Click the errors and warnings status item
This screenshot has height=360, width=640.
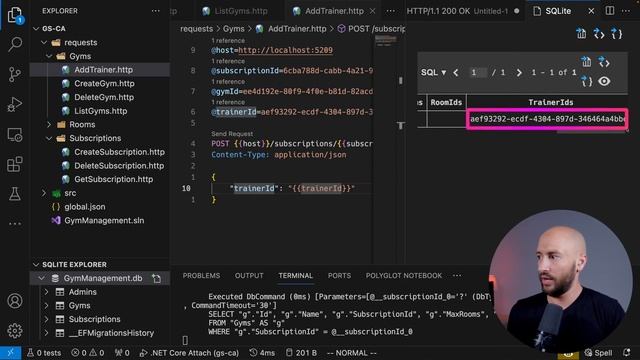click(87, 353)
